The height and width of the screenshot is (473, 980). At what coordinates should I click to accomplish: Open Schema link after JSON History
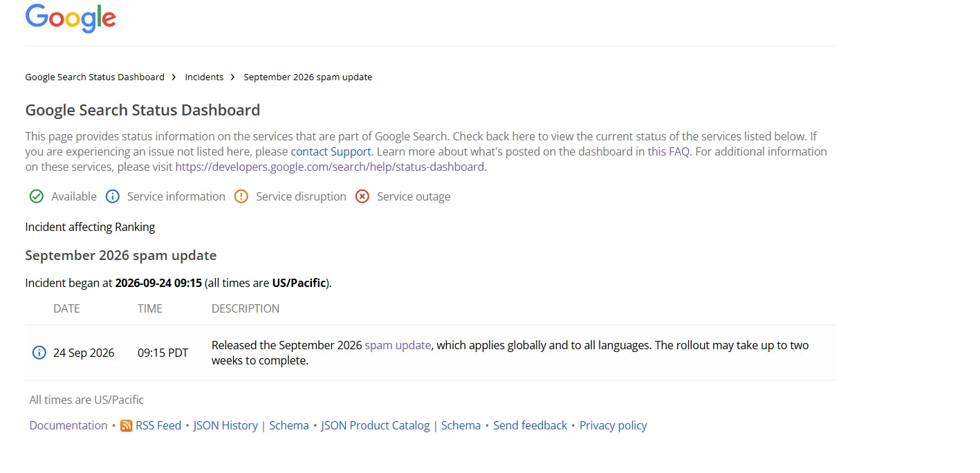point(289,425)
